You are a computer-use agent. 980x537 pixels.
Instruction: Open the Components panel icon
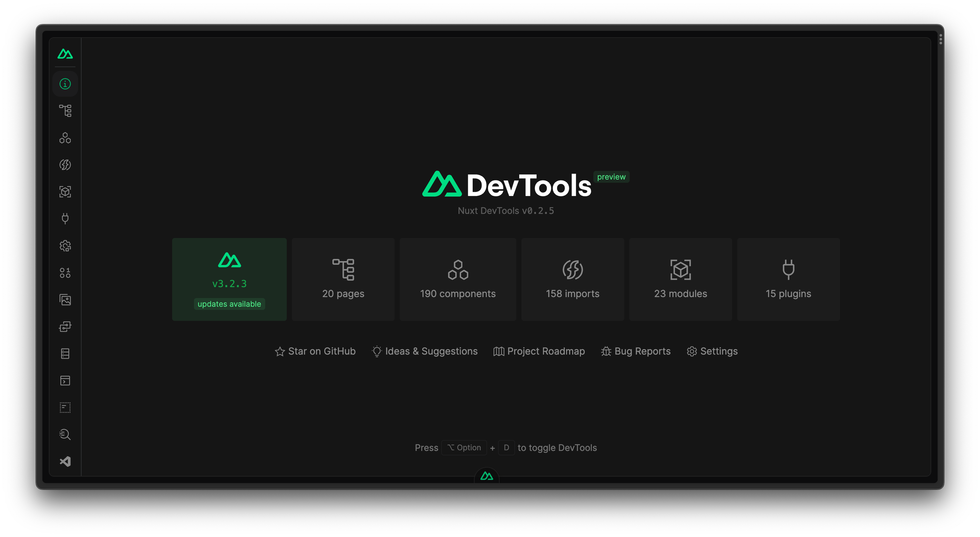[66, 138]
